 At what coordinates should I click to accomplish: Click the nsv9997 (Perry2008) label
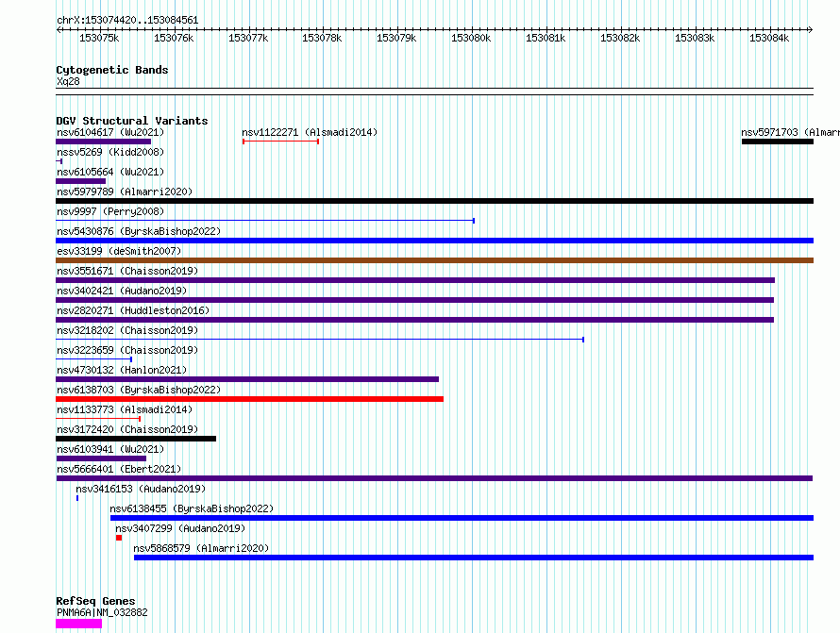pos(110,211)
